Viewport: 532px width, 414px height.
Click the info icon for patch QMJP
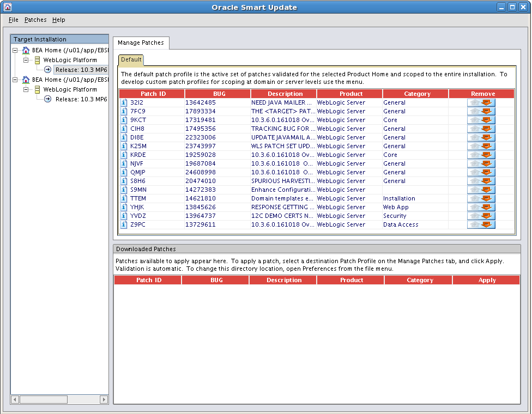pyautogui.click(x=124, y=172)
